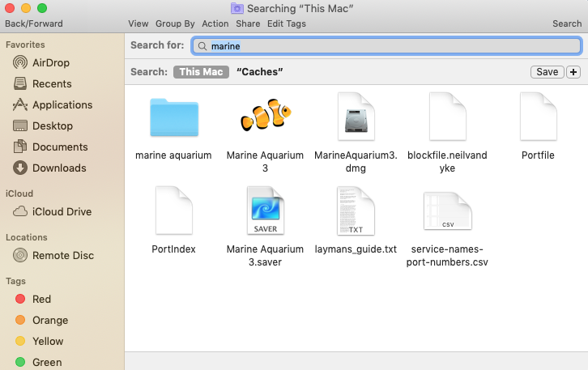Select service-names-port-numbers.csv file
The width and height of the screenshot is (588, 370).
point(447,212)
